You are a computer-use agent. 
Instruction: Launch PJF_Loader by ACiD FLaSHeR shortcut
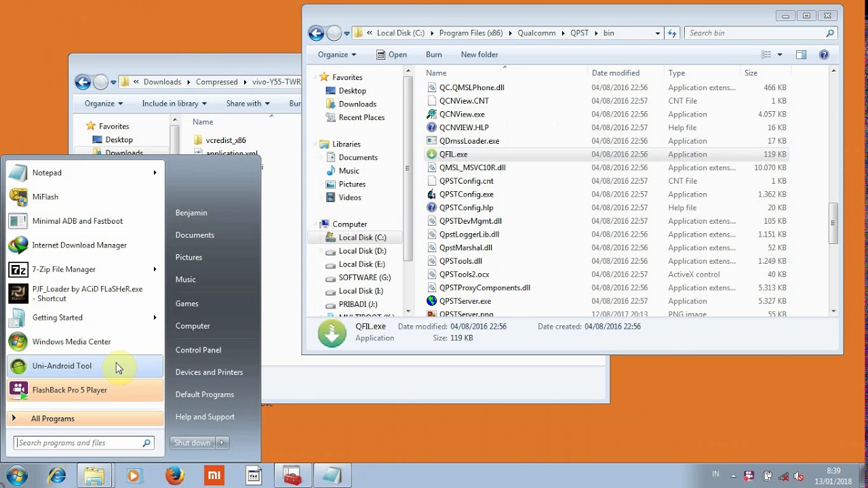[x=85, y=293]
